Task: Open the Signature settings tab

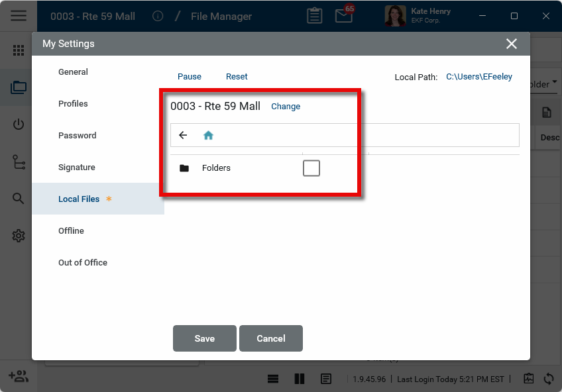Action: [x=77, y=167]
